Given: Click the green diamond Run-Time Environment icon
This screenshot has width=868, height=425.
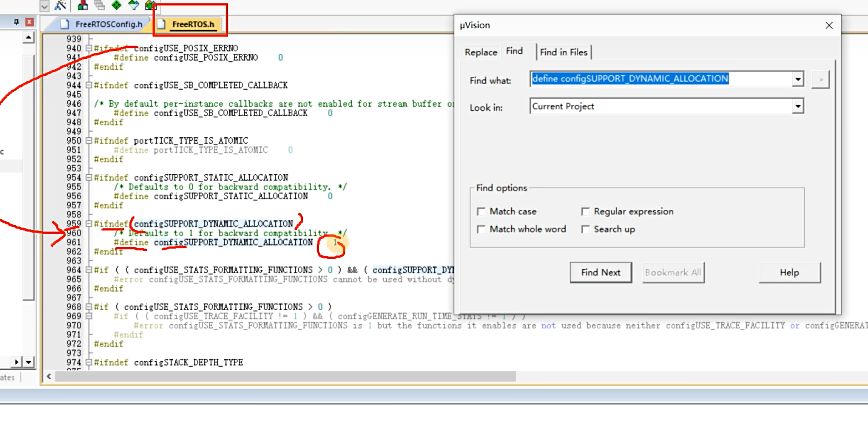Looking at the screenshot, I should pyautogui.click(x=117, y=5).
